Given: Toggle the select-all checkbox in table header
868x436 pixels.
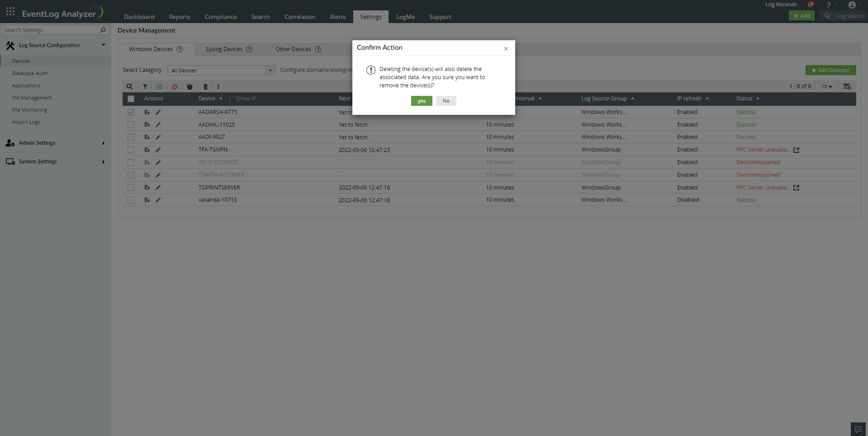Looking at the screenshot, I should [131, 99].
